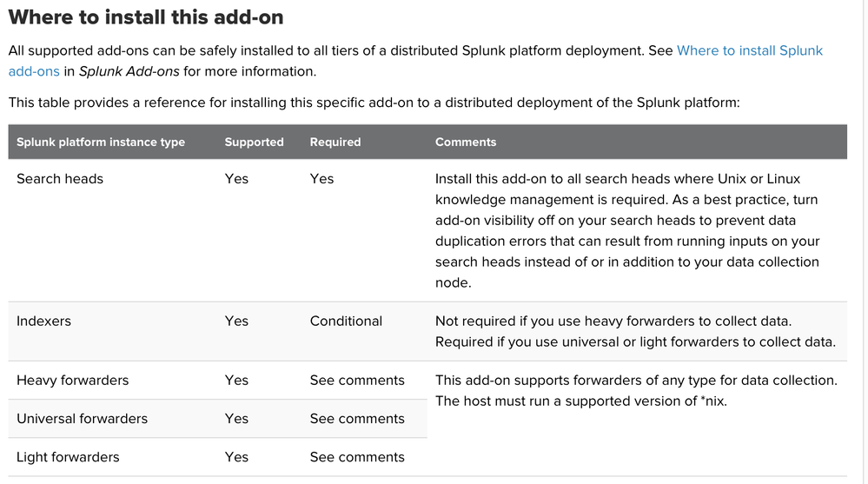The height and width of the screenshot is (484, 868).
Task: Click "See comments" in the Universal forwarders row
Action: coord(357,418)
